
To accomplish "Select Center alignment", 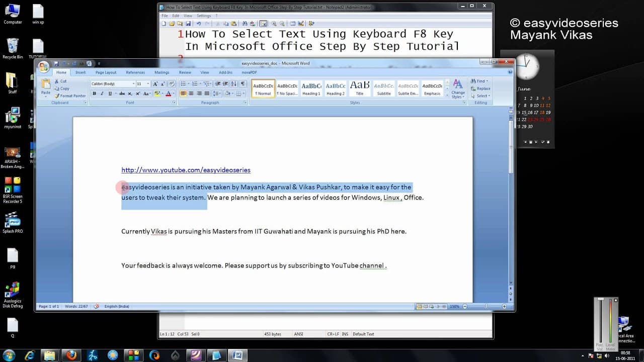I will tap(192, 94).
